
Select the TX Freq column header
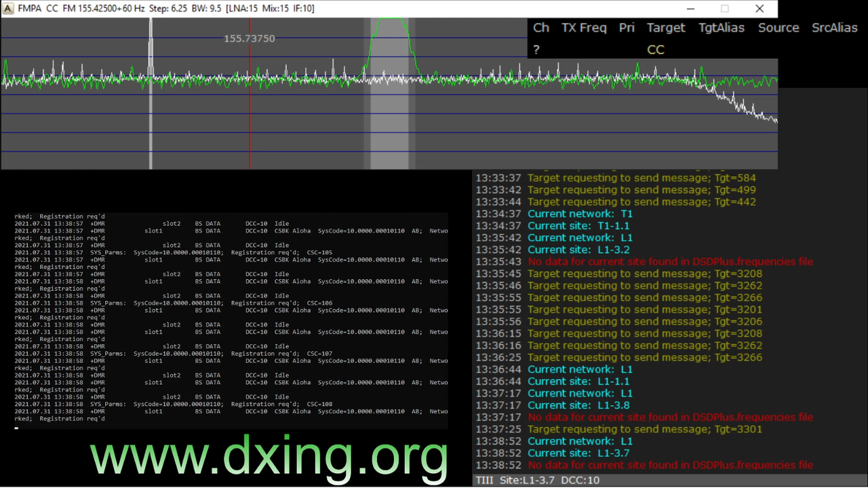[584, 28]
